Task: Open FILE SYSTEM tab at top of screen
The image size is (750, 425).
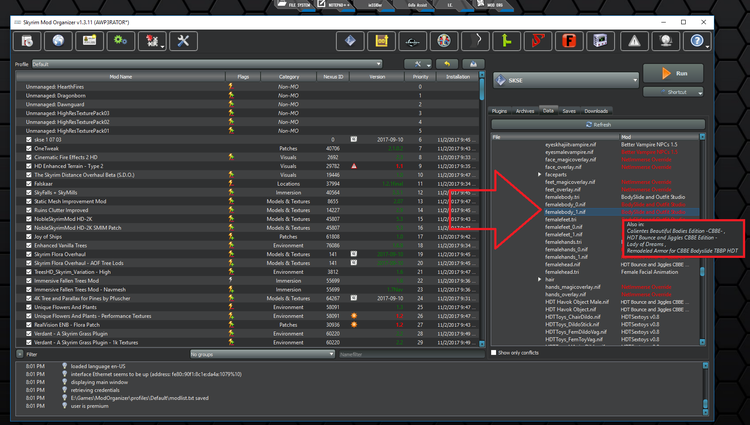Action: (x=295, y=5)
